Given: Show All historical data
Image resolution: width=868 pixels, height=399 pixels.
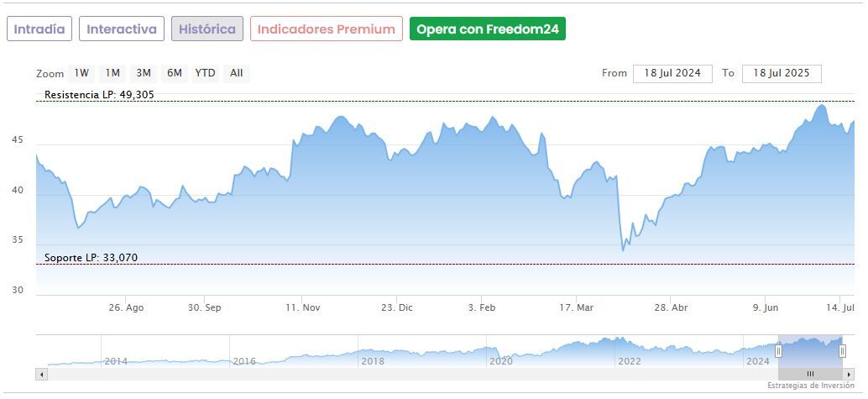Looking at the screenshot, I should [237, 73].
